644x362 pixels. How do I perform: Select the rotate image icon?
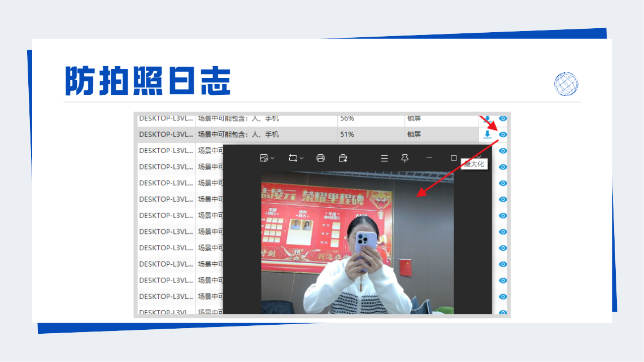coord(293,158)
